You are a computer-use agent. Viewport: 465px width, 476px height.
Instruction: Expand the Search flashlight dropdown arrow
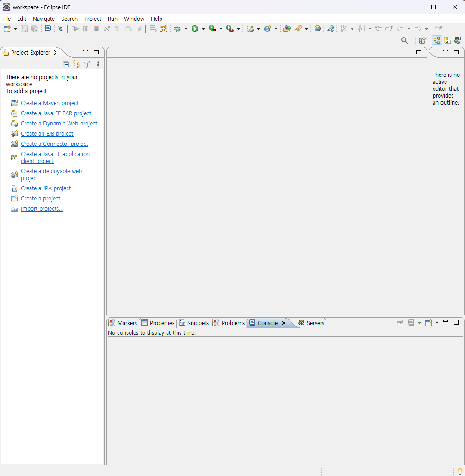coord(306,29)
